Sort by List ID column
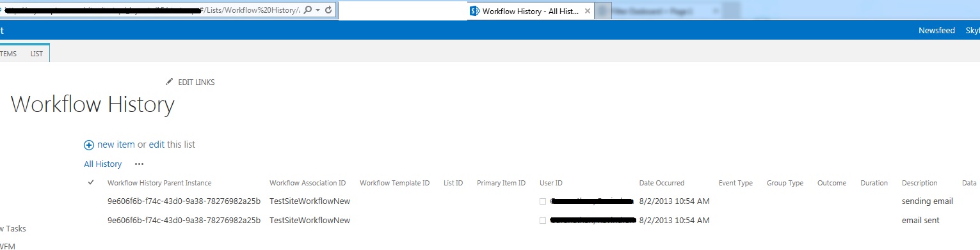This screenshot has height=250, width=980. pyautogui.click(x=453, y=184)
